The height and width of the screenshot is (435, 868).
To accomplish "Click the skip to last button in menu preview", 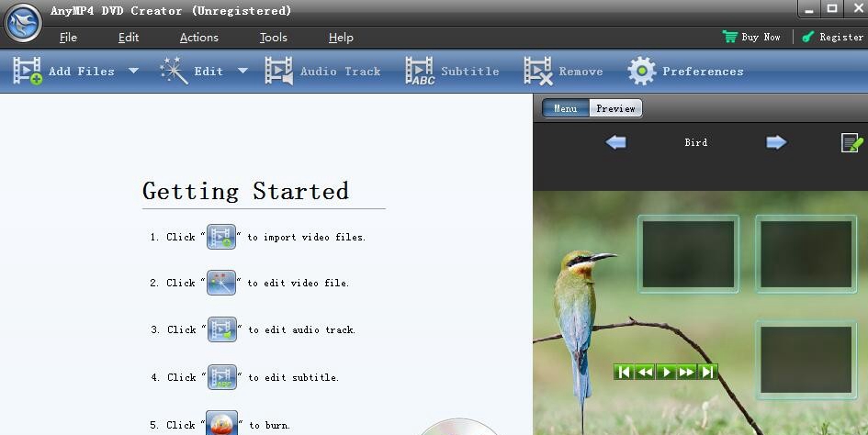I will click(x=707, y=372).
